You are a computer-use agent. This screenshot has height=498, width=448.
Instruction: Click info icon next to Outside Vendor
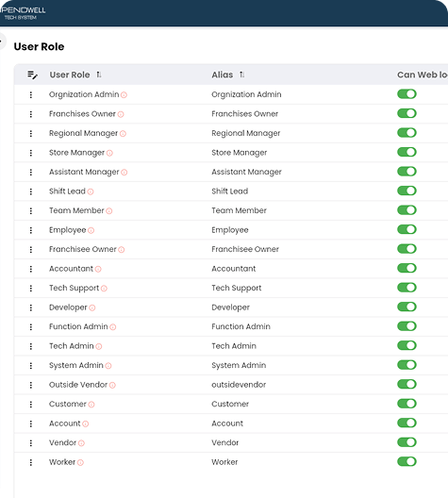[x=112, y=385]
